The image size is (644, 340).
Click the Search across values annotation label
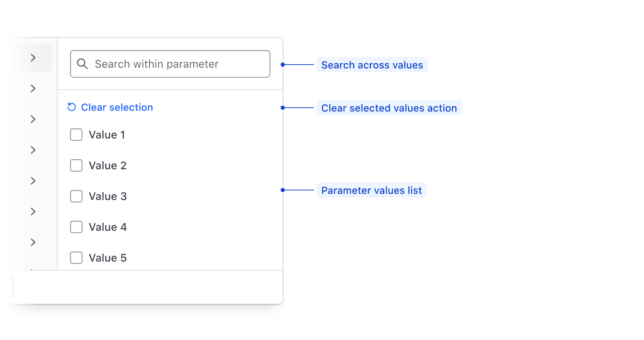tap(372, 65)
